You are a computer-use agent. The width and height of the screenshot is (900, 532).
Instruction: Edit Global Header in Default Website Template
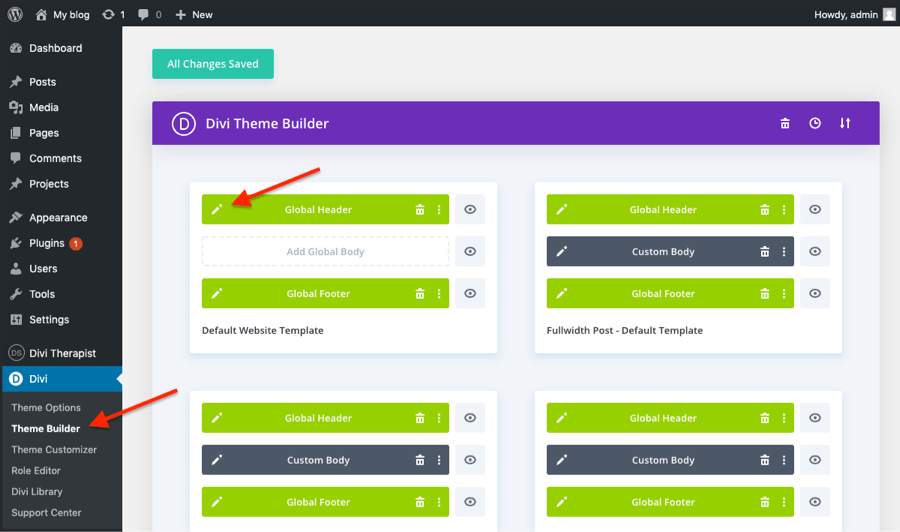[216, 209]
